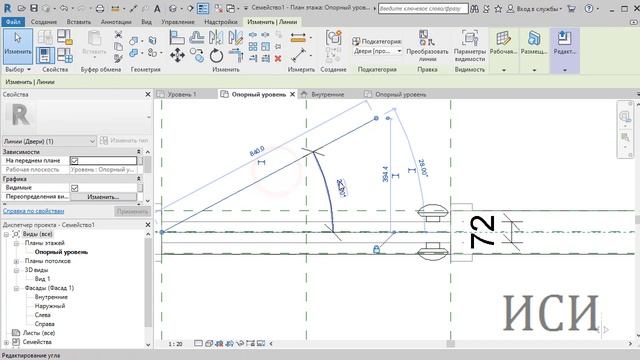Toggle the Видимые checkbox
Image resolution: width=640 pixels, height=360 pixels.
[x=74, y=188]
